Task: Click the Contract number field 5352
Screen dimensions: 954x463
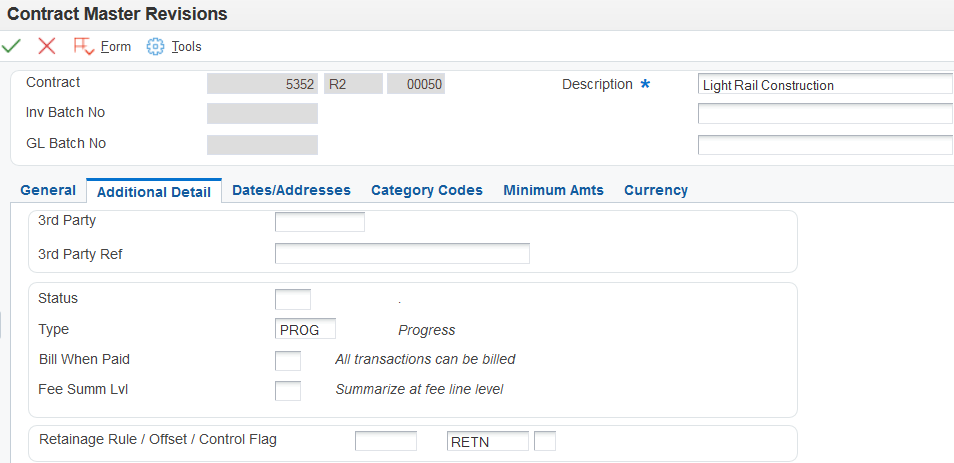Action: click(x=262, y=84)
